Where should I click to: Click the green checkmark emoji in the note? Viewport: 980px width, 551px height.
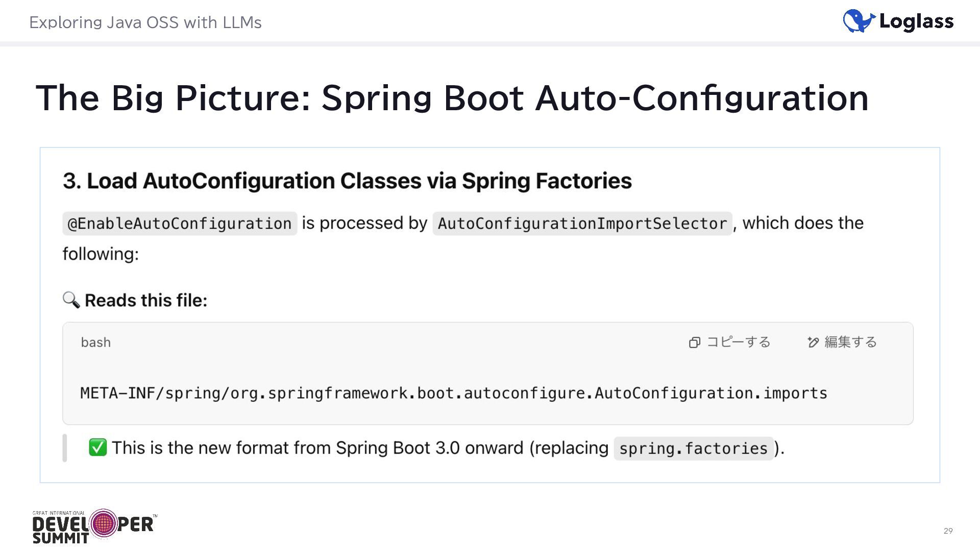97,447
